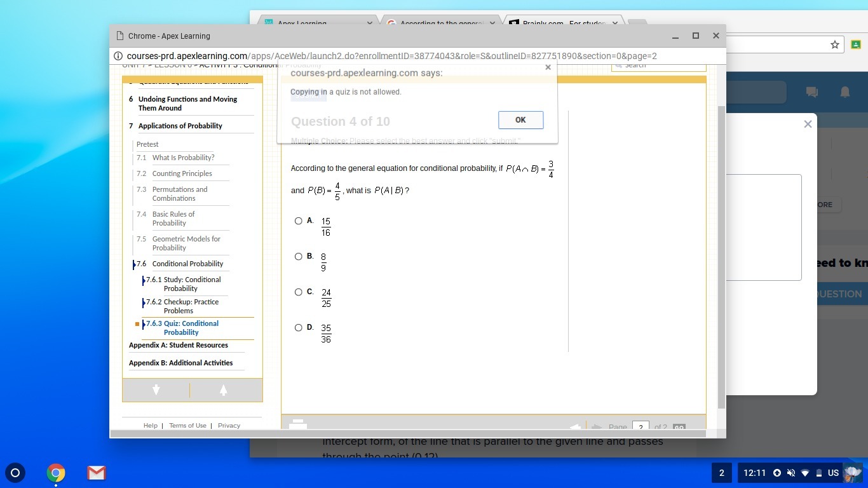This screenshot has height=488, width=868.
Task: Open the Privacy link
Action: (x=229, y=426)
